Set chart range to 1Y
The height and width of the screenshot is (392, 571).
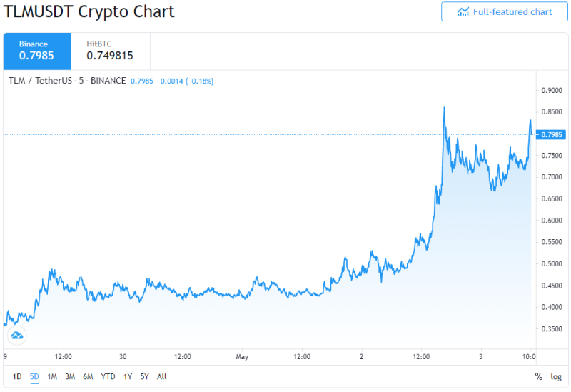click(128, 377)
